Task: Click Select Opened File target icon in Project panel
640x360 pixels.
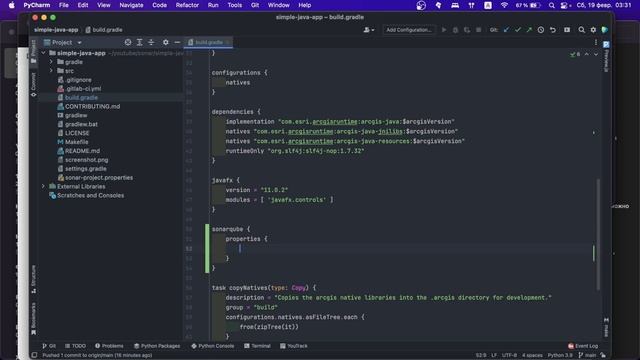Action: [x=128, y=42]
